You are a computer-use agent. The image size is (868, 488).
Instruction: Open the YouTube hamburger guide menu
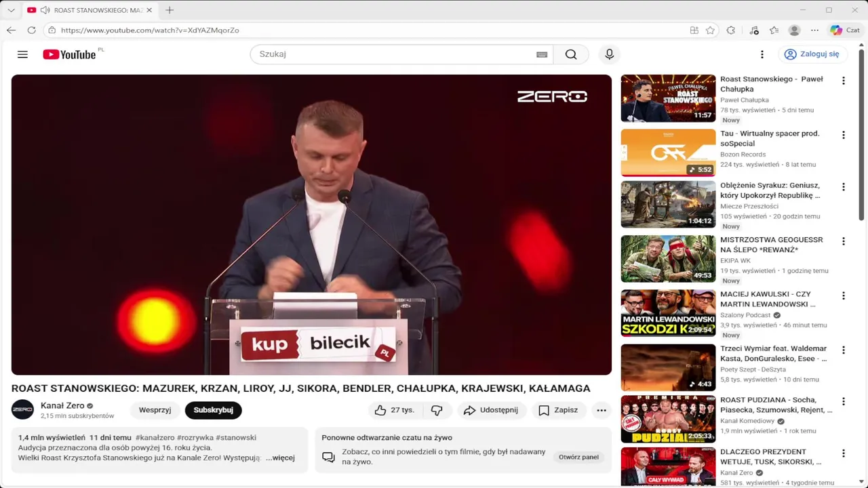(x=22, y=54)
